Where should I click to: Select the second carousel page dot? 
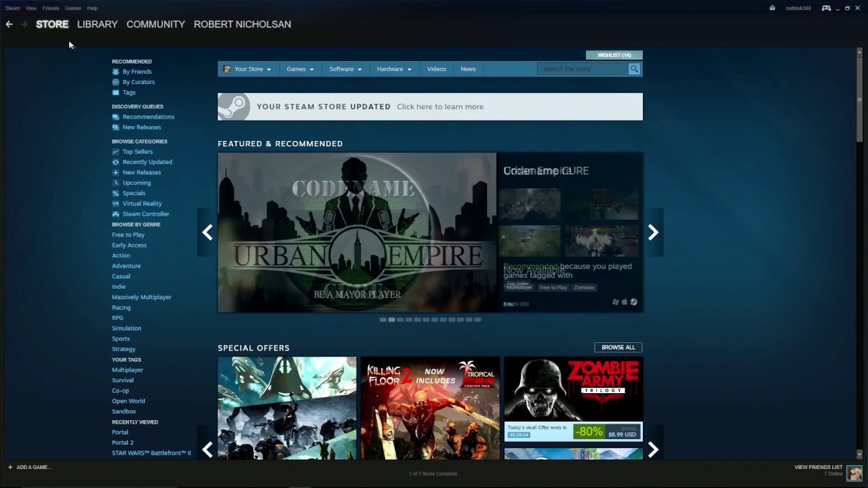391,320
